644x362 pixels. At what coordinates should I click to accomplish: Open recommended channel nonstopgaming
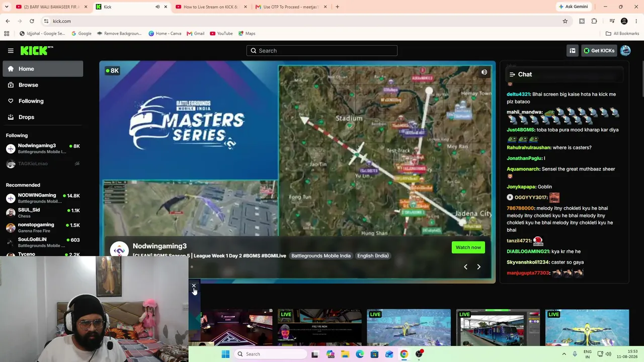point(43,227)
